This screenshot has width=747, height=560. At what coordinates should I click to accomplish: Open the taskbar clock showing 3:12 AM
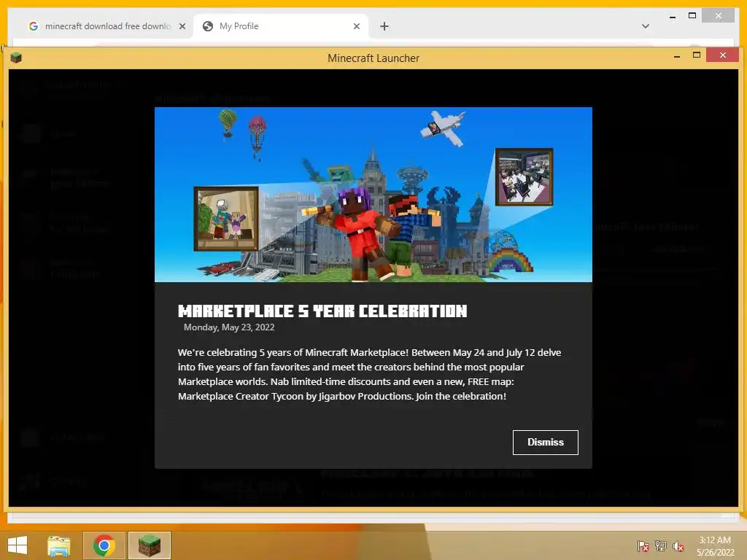[x=715, y=546]
